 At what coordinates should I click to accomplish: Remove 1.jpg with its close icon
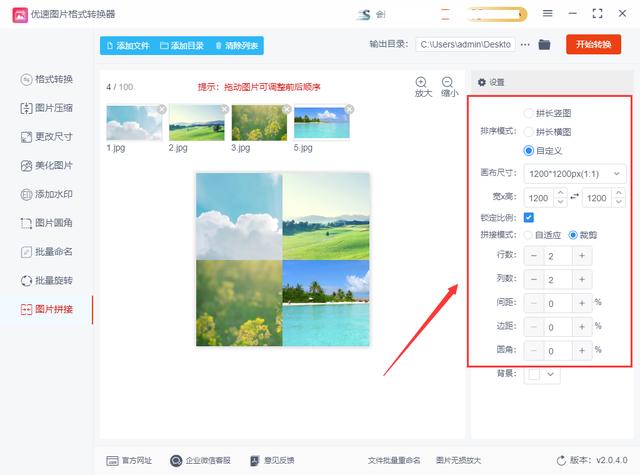tap(162, 109)
